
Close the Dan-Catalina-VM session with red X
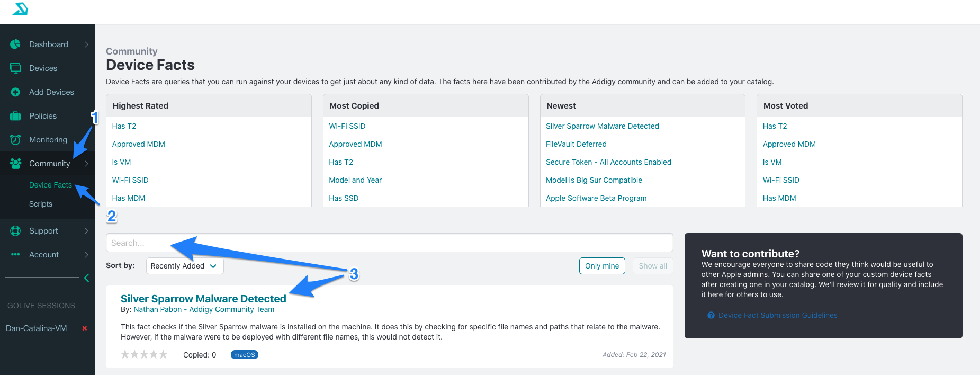point(84,328)
